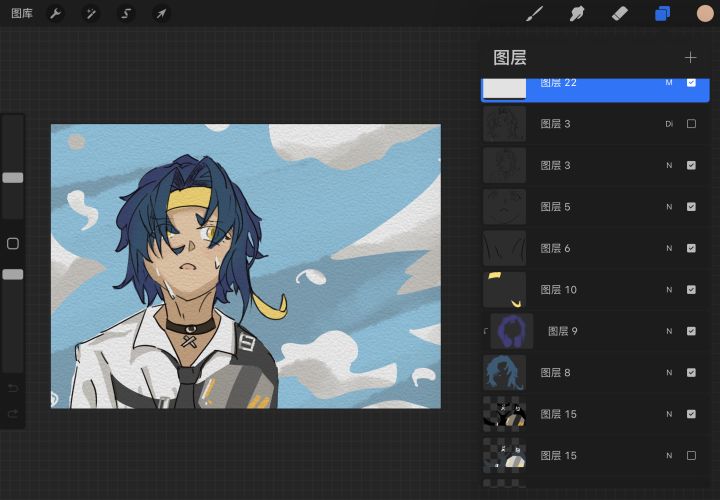Viewport: 720px width, 500px height.
Task: Select the layer name 图层 8
Action: click(x=555, y=373)
